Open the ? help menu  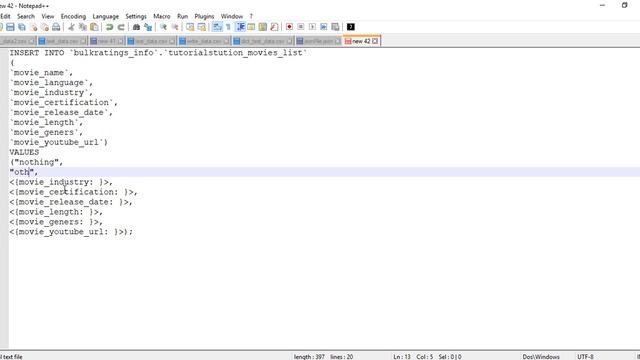[251, 16]
